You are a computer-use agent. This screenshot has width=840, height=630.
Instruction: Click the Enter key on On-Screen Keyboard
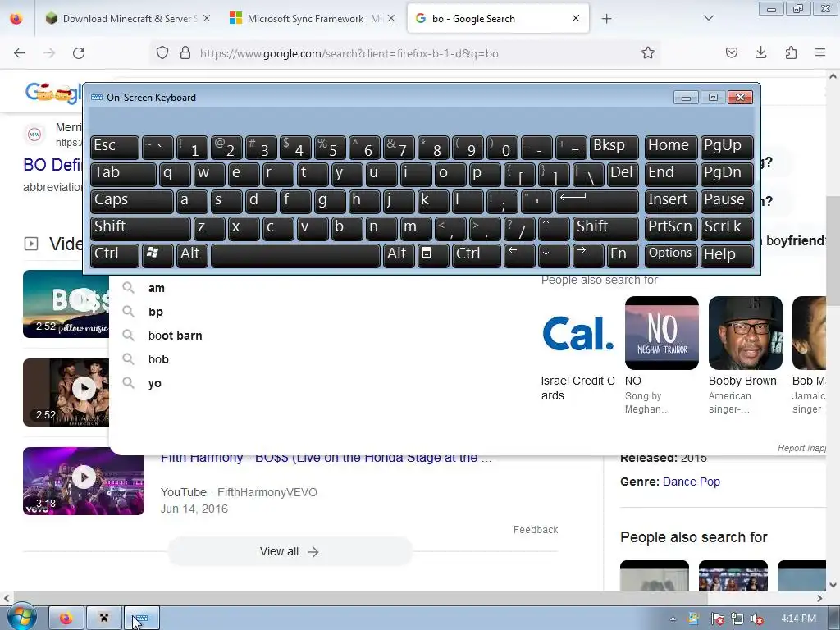tap(597, 202)
